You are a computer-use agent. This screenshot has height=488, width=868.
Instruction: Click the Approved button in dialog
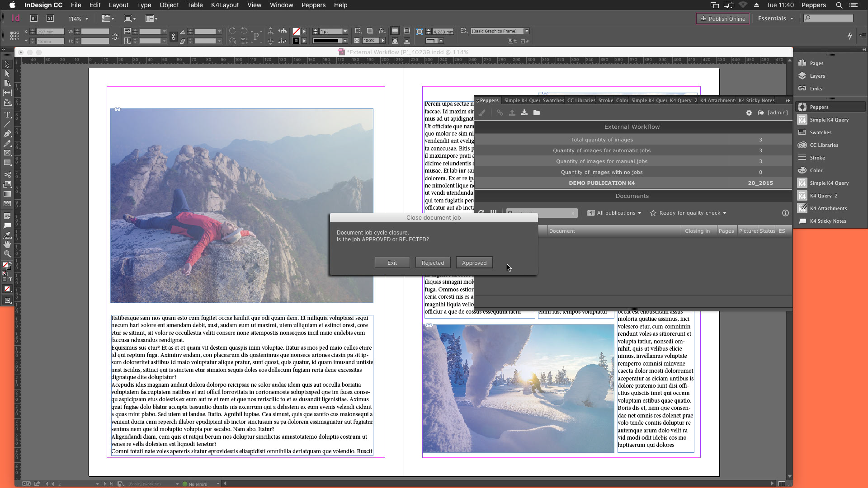point(474,263)
